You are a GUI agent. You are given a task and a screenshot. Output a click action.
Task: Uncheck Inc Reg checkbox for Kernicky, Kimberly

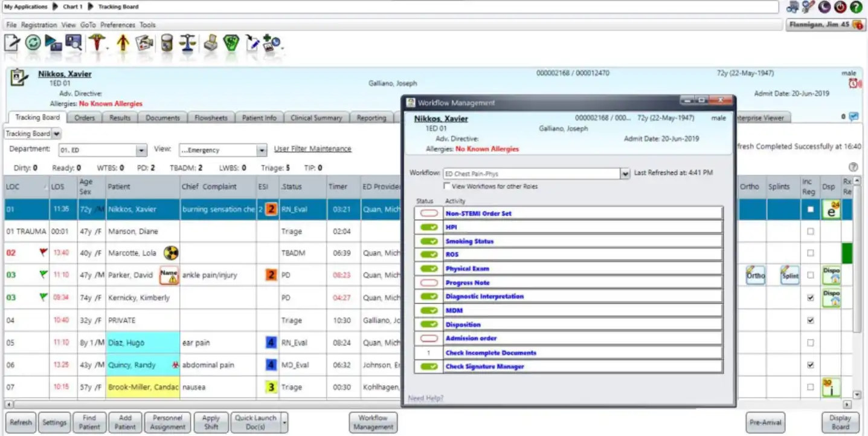point(810,298)
